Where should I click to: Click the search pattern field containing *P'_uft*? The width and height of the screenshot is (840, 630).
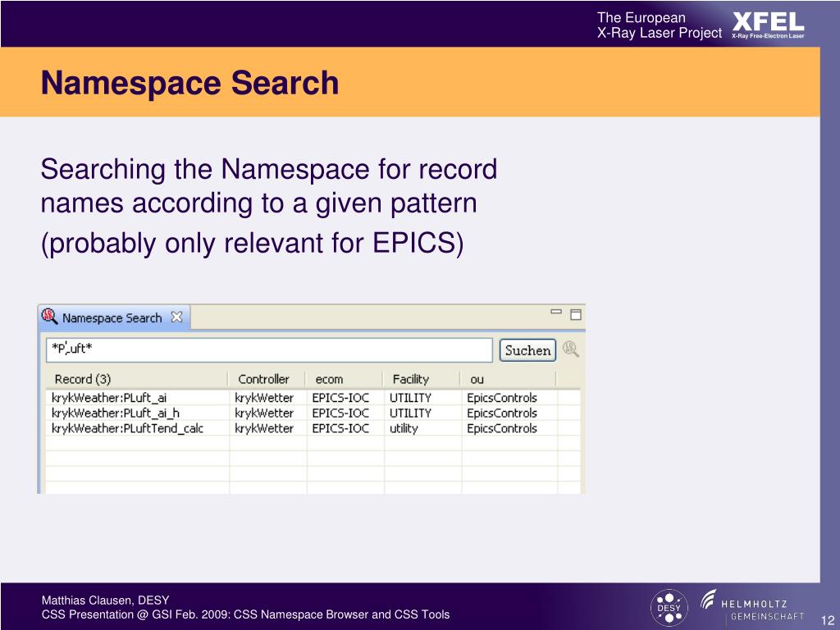click(269, 349)
